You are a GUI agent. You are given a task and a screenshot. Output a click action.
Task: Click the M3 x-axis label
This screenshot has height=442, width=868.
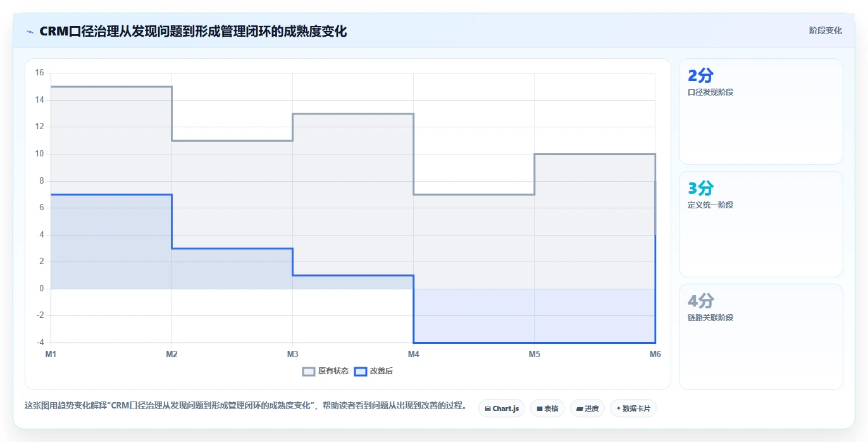point(292,354)
